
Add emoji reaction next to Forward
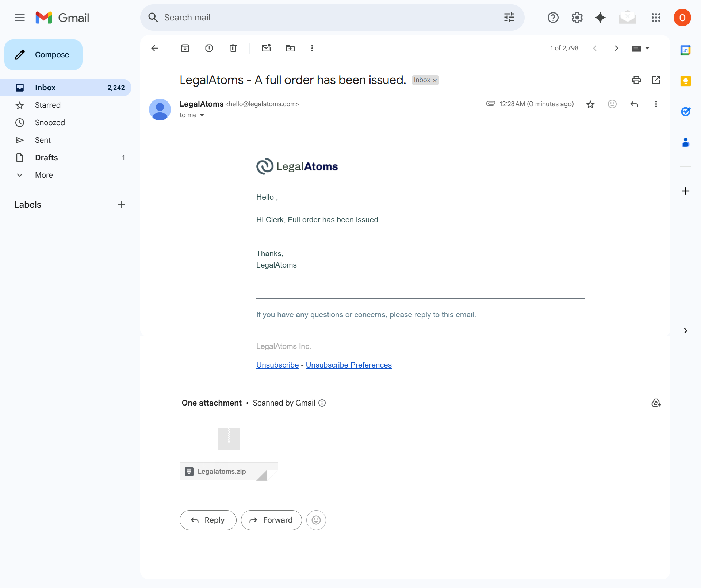pos(316,520)
